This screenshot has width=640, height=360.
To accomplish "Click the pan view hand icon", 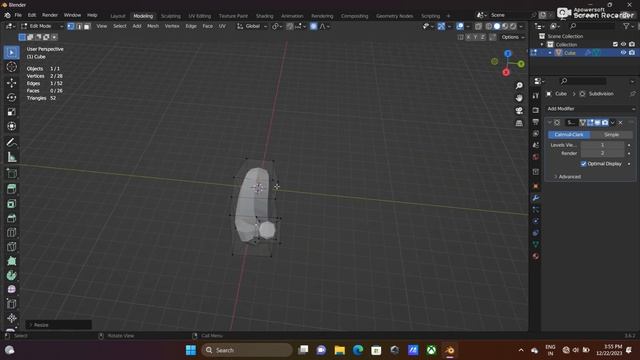I will (x=519, y=98).
